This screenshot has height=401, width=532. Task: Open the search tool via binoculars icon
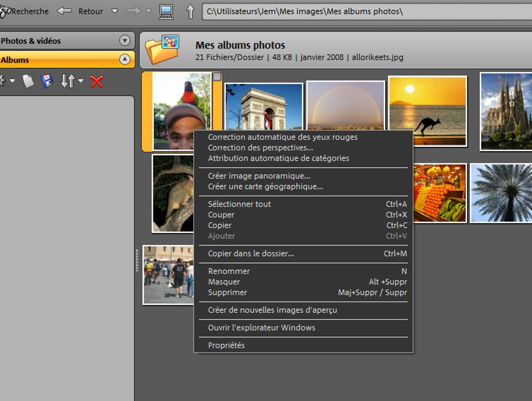4,10
